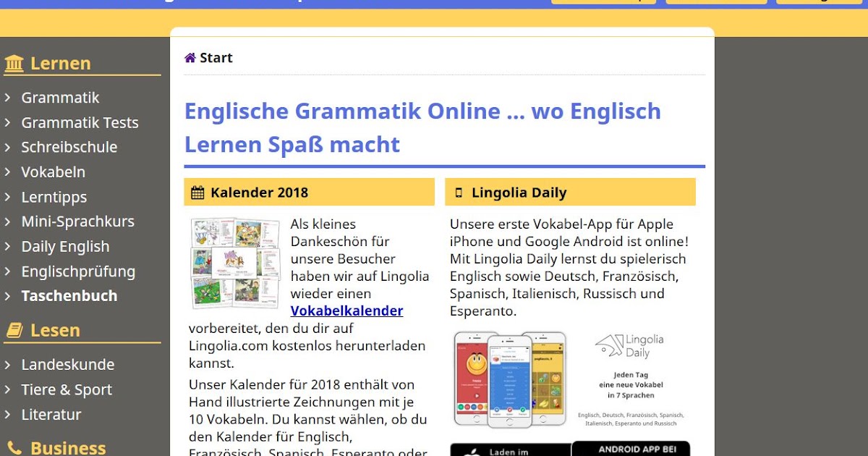Click chevron beside Englischprüfung

[x=7, y=272]
